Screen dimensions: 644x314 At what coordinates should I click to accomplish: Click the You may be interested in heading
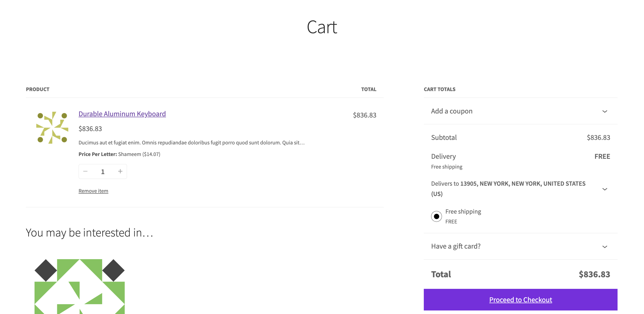coord(89,233)
